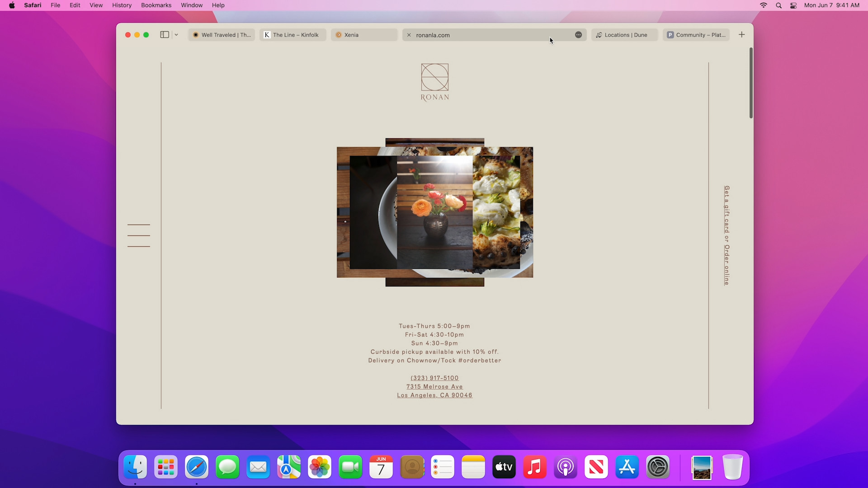This screenshot has width=868, height=488.
Task: Open the History menu
Action: 121,5
